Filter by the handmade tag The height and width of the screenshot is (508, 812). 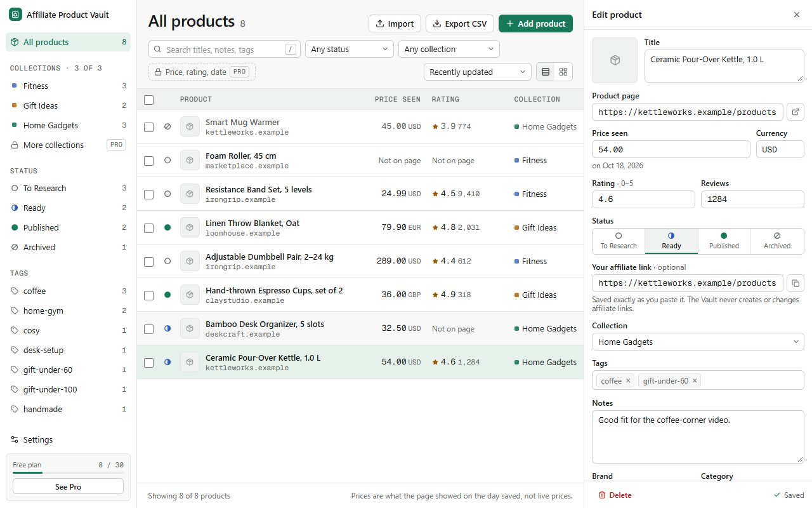[x=69, y=409]
